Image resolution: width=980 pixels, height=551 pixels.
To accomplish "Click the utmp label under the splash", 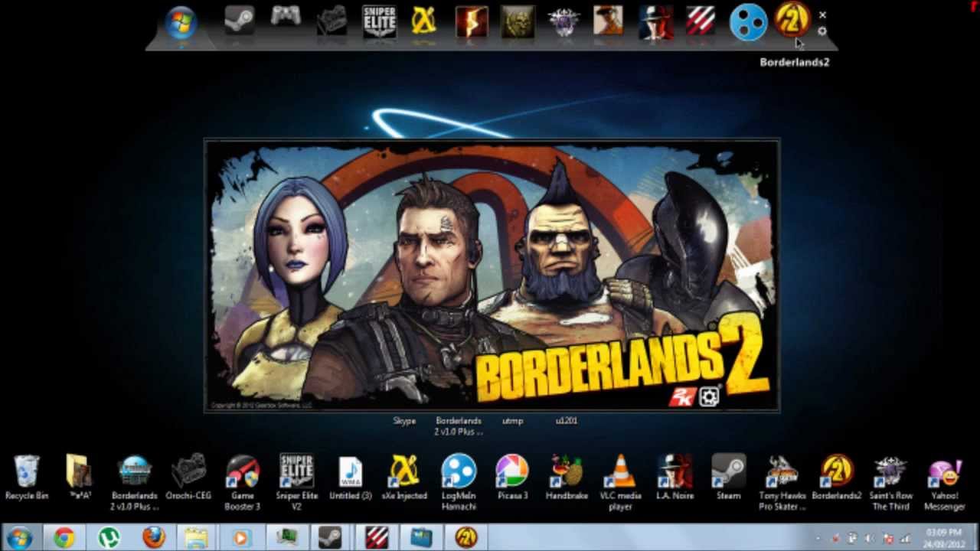I will coord(512,421).
